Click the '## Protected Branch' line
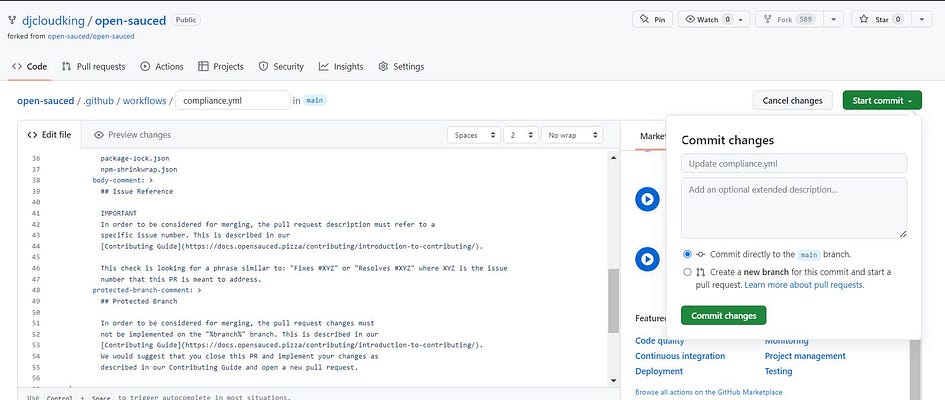The image size is (945, 400). [x=139, y=301]
